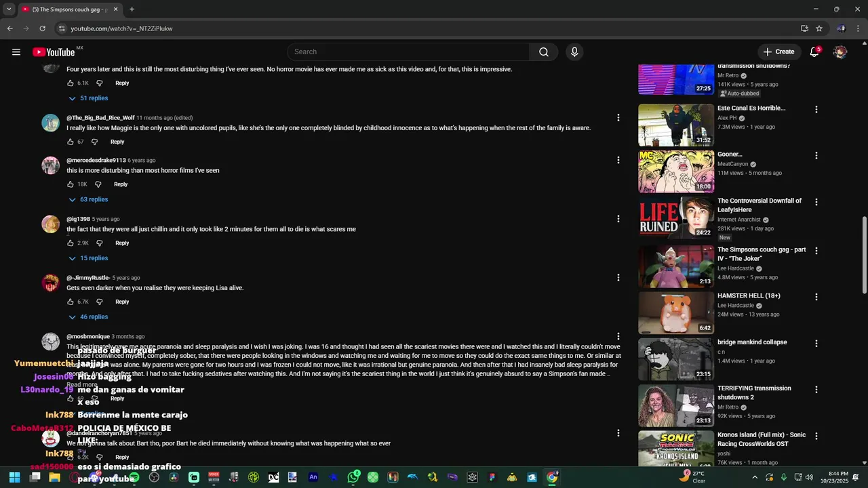The width and height of the screenshot is (868, 488).
Task: Click the page vertical scrollbar thumb
Action: 864,256
